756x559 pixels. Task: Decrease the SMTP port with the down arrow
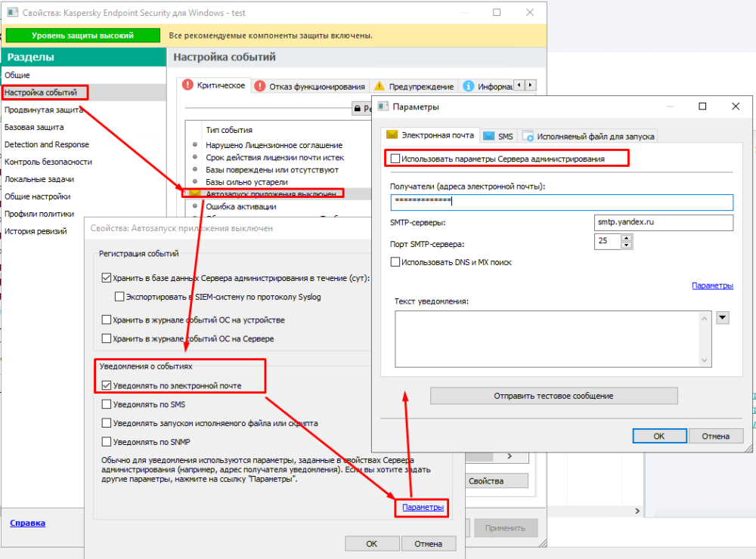coord(626,245)
